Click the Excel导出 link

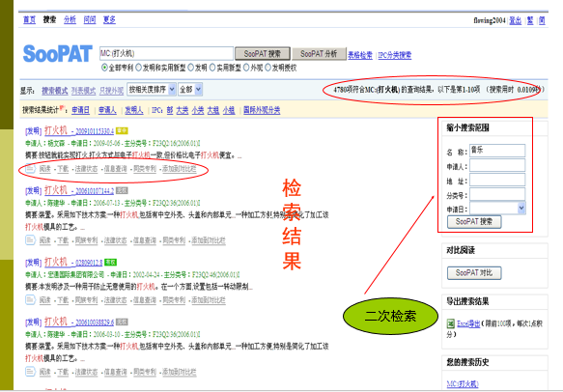[x=468, y=323]
